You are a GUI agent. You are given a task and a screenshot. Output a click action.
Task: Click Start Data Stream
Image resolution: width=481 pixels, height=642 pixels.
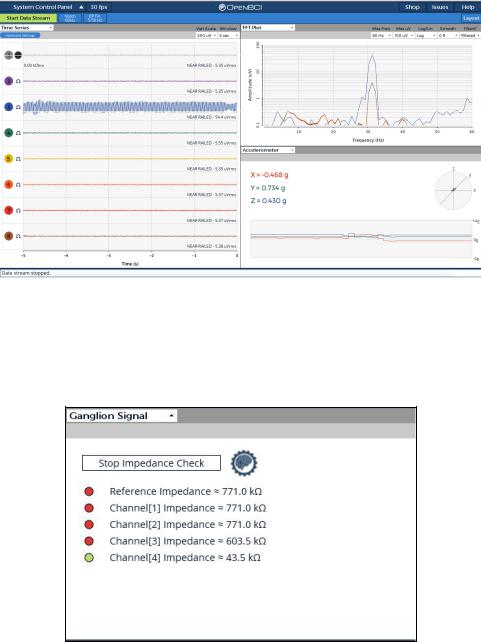coord(28,18)
